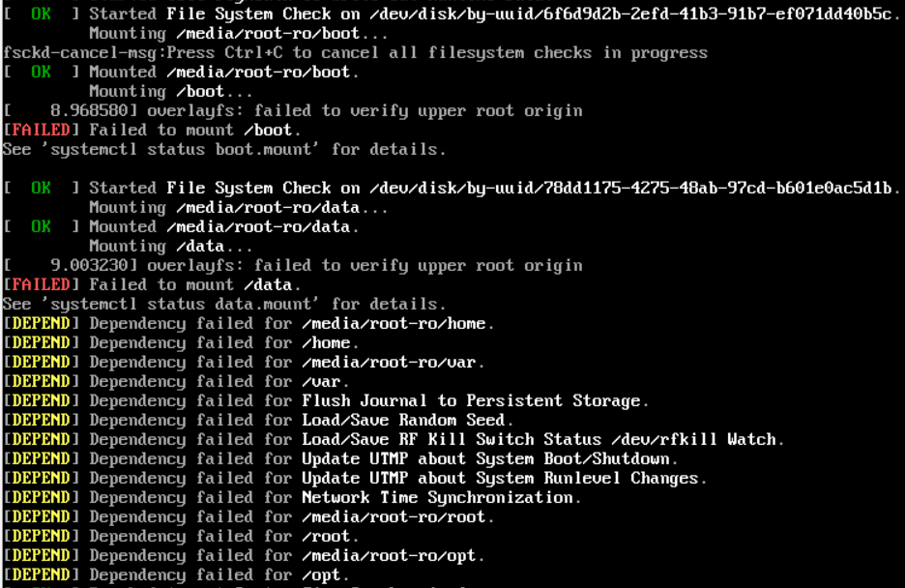Click the green OK beside 'Mounted /media/root-ro/boot'

41,72
